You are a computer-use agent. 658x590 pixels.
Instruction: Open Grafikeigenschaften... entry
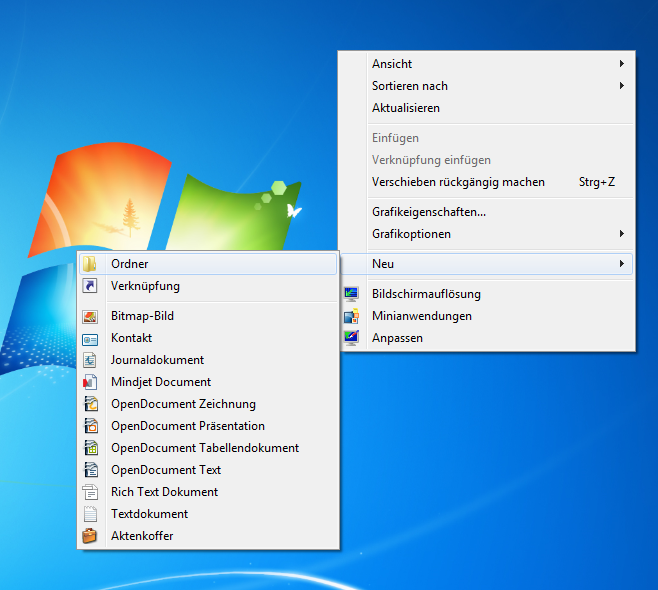pyautogui.click(x=429, y=212)
